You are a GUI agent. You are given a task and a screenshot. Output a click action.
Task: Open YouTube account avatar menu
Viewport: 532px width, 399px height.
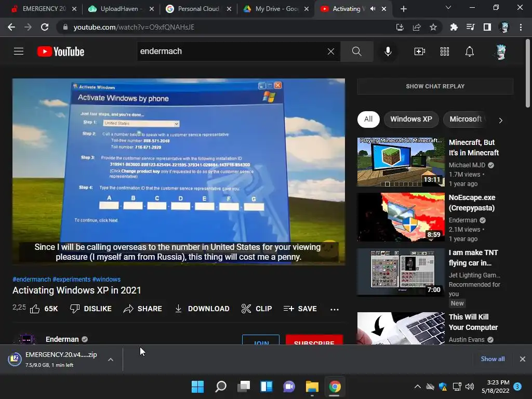click(x=501, y=52)
